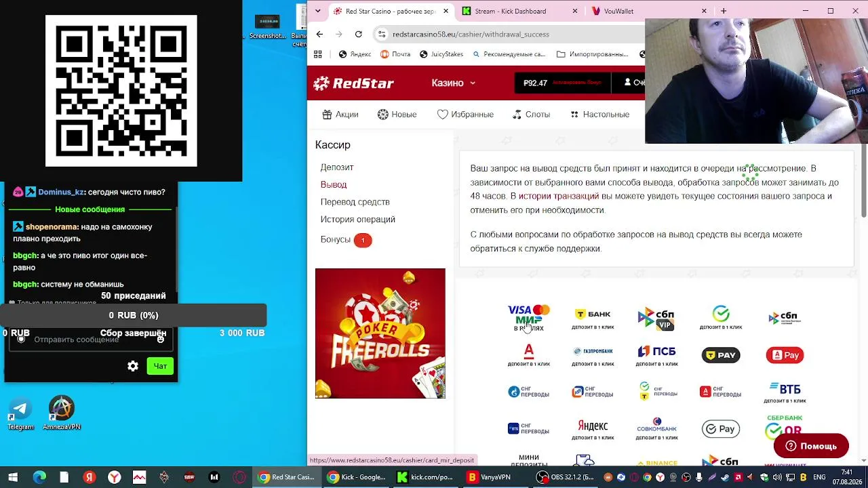868x488 pixels.
Task: Open the Настольные table games category
Action: click(599, 115)
